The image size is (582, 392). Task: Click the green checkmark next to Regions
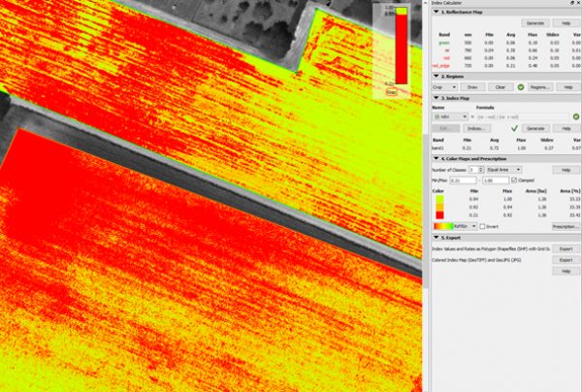520,86
